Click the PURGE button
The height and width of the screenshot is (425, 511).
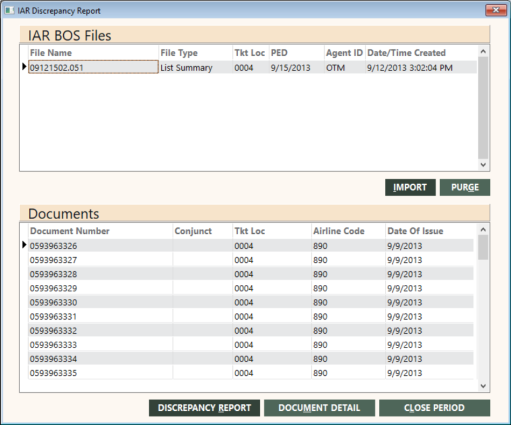[x=465, y=187]
